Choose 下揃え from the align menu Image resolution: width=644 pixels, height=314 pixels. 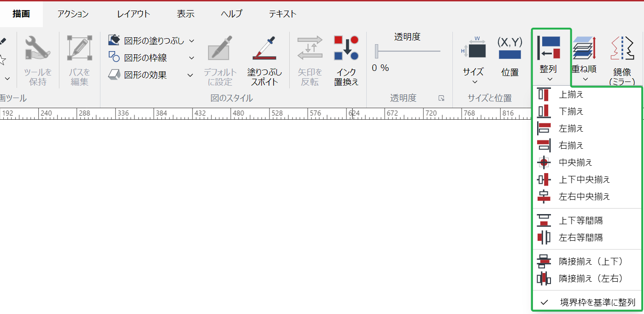point(587,111)
